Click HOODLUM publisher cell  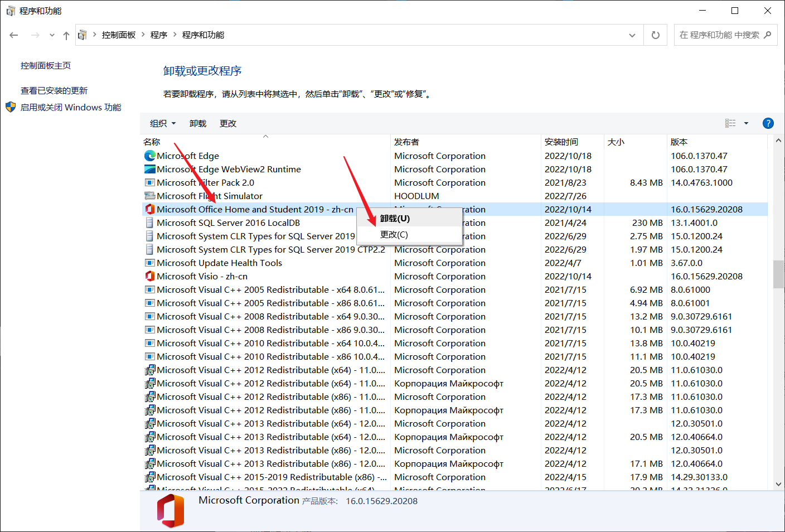click(x=416, y=196)
